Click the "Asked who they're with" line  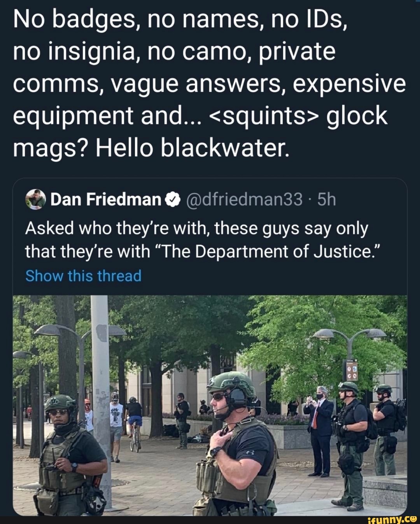[x=196, y=229]
